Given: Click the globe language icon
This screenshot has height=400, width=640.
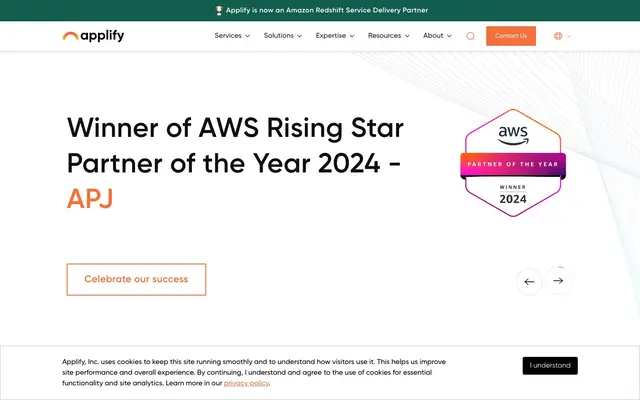Looking at the screenshot, I should coord(558,36).
